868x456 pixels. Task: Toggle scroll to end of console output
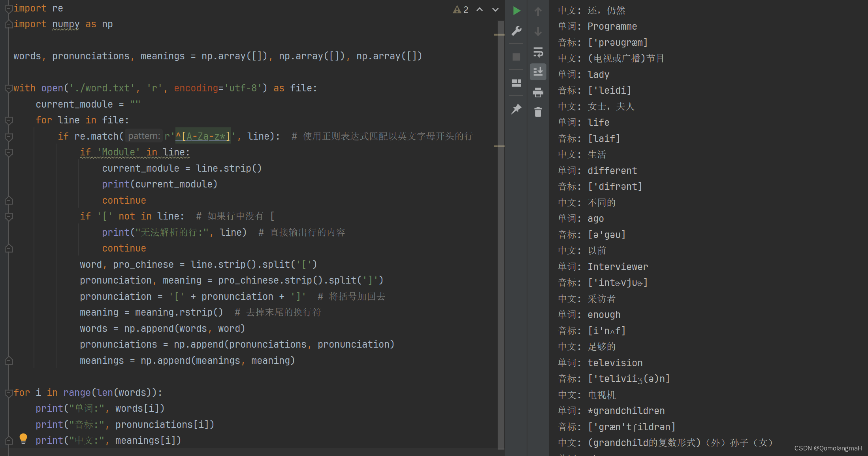click(538, 72)
